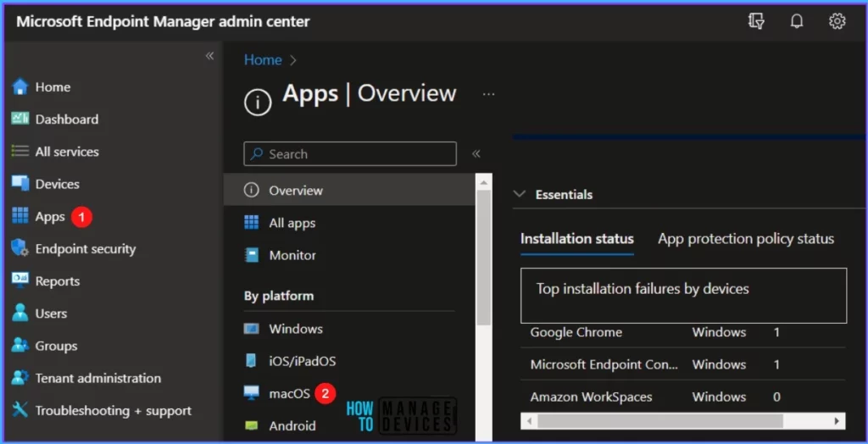Switch to Installation status tab

click(x=576, y=239)
